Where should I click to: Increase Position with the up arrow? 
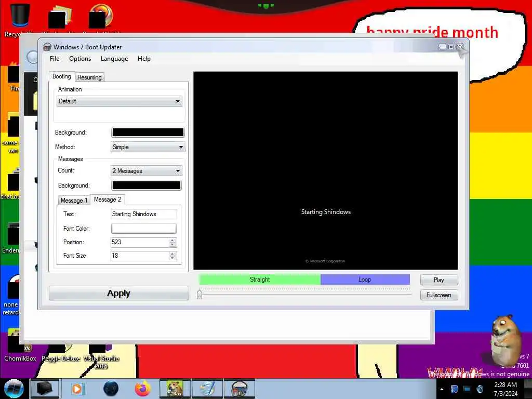pyautogui.click(x=172, y=240)
